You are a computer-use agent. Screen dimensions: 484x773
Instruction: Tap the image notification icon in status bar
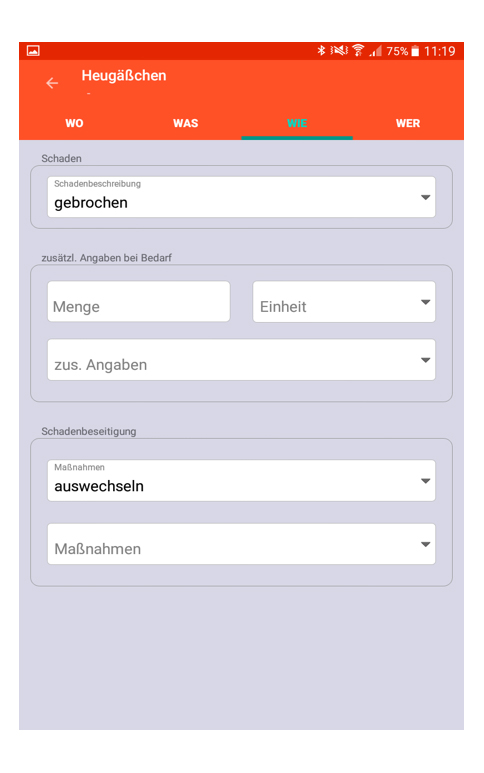pos(33,50)
